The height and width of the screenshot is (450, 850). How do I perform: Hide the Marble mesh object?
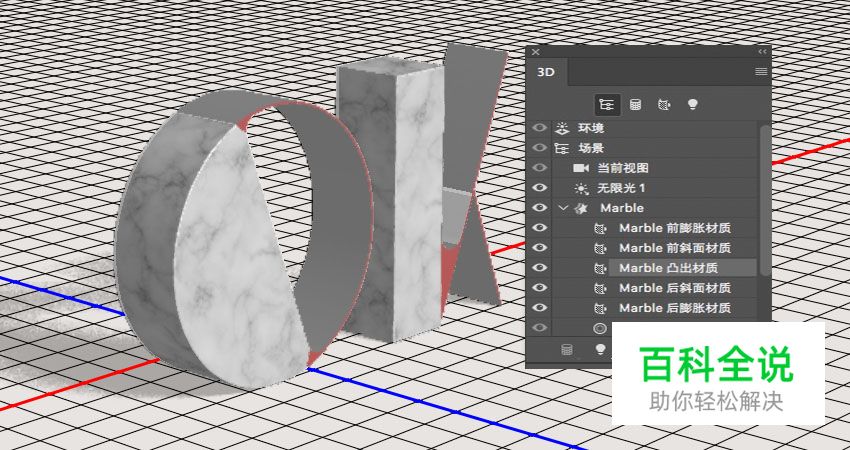[539, 208]
